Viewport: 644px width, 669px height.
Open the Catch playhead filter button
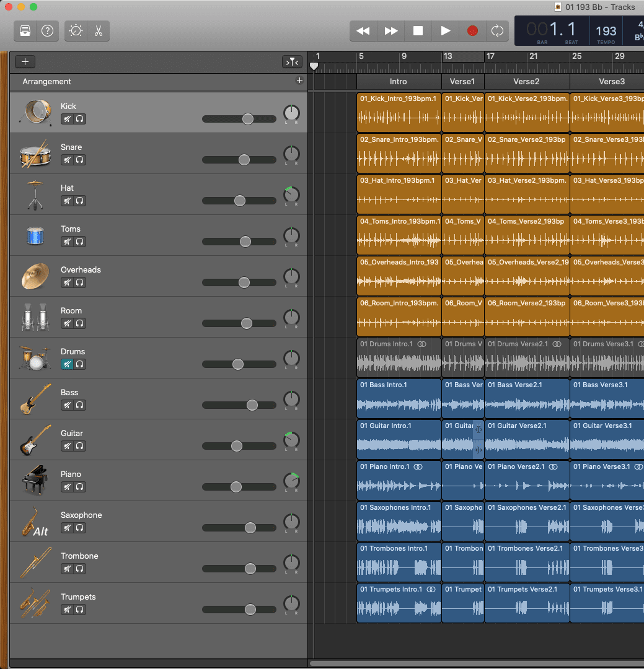coord(291,61)
